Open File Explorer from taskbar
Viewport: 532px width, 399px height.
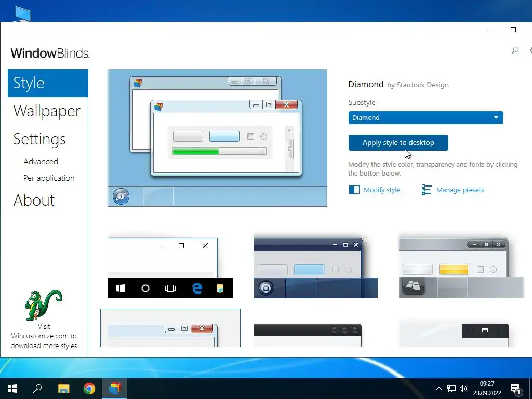pyautogui.click(x=63, y=389)
